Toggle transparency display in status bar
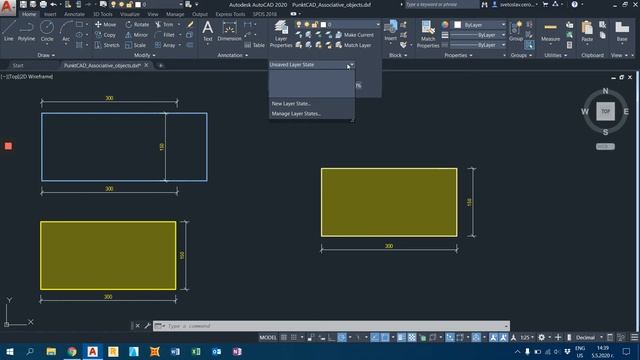Viewport: 640px width, 360px height. pos(412,338)
